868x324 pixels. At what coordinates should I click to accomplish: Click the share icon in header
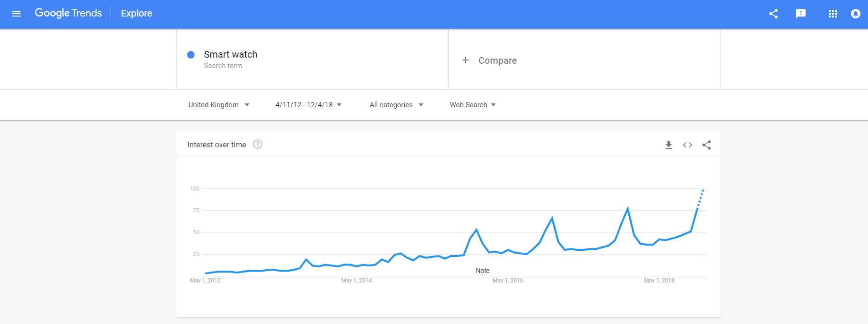tap(773, 14)
